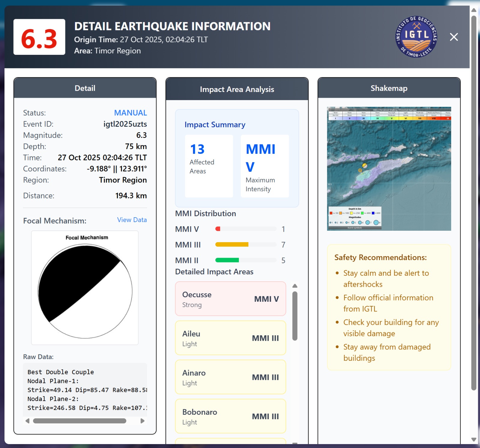Click the 13 Affected Areas summary tile
This screenshot has width=480, height=448.
tap(209, 166)
